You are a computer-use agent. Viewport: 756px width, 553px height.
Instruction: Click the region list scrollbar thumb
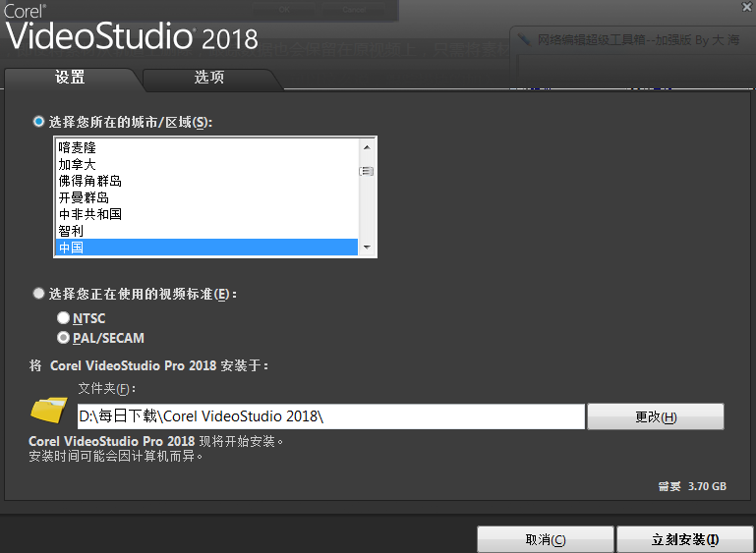tap(367, 171)
